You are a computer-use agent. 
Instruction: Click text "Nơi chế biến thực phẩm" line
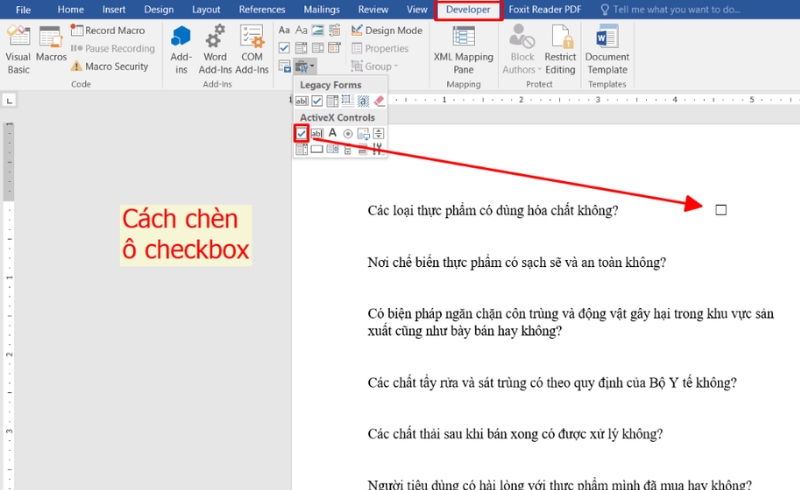coord(517,262)
